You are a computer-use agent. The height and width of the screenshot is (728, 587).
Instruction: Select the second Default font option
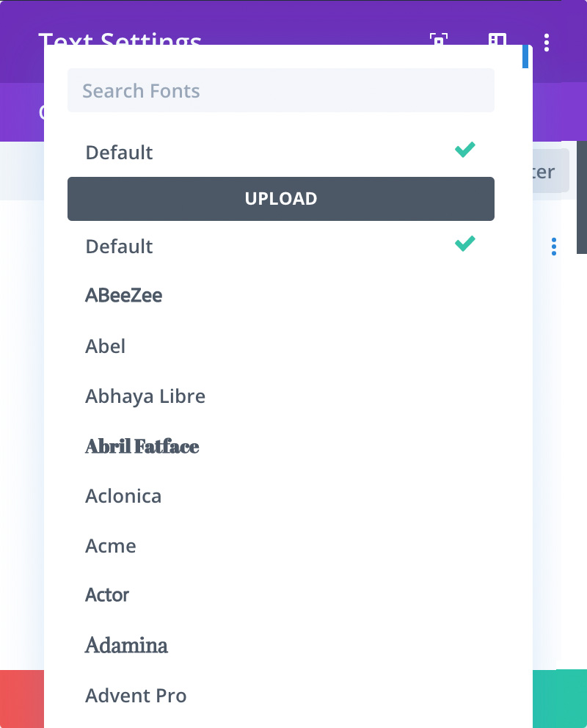tap(119, 247)
